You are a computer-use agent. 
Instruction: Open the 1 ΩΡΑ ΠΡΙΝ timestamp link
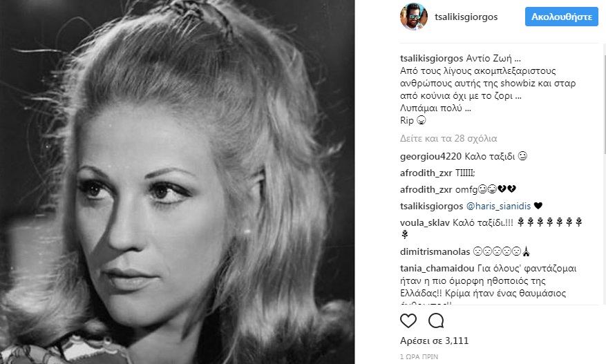pos(419,356)
